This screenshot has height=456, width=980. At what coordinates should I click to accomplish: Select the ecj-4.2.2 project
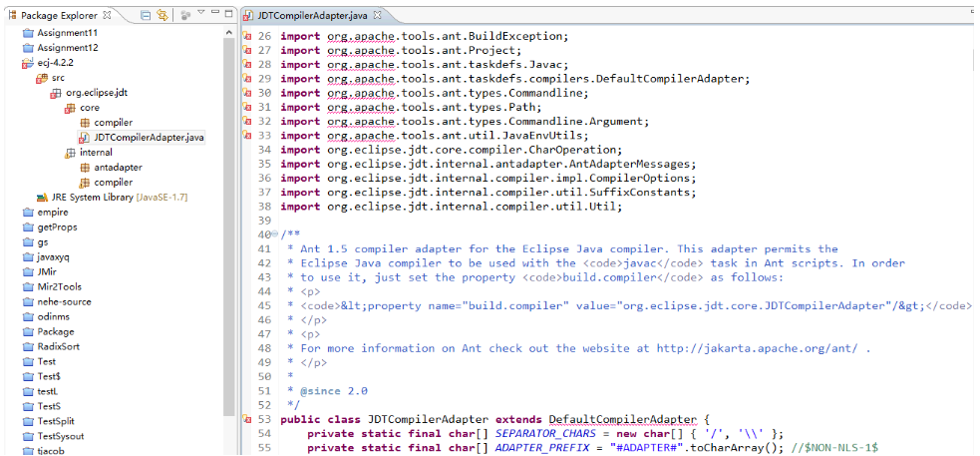pos(60,62)
